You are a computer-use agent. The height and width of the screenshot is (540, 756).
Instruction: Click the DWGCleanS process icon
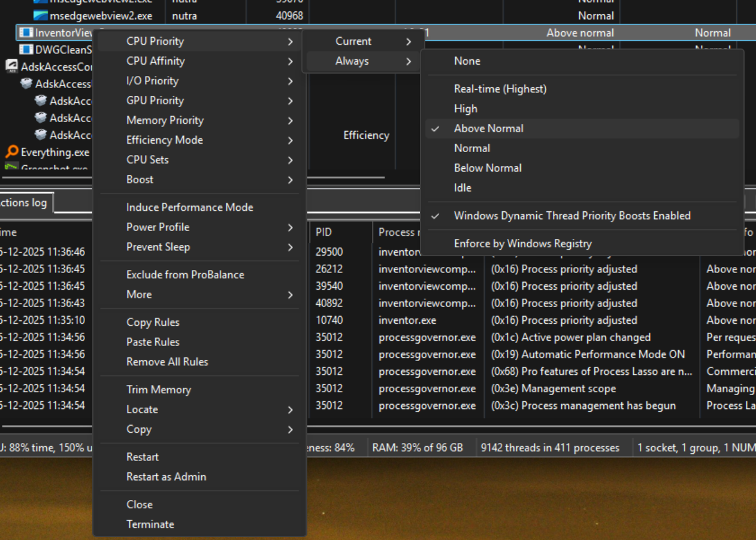26,50
